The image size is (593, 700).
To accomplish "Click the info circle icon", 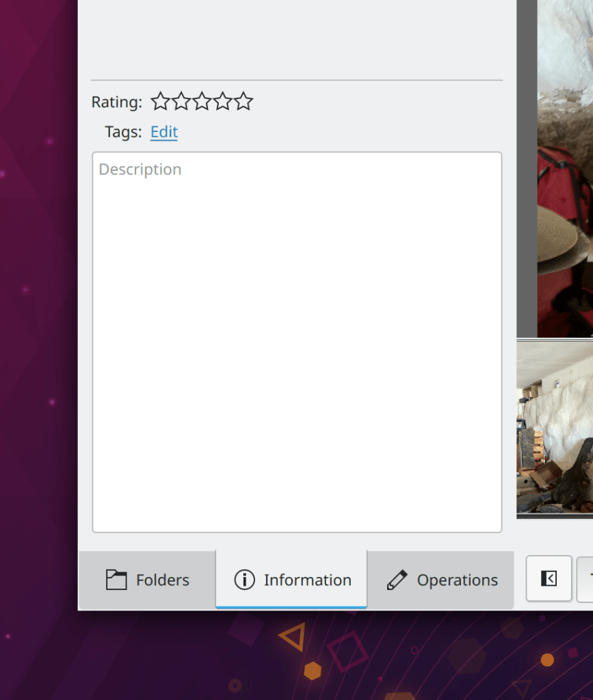I will click(244, 580).
